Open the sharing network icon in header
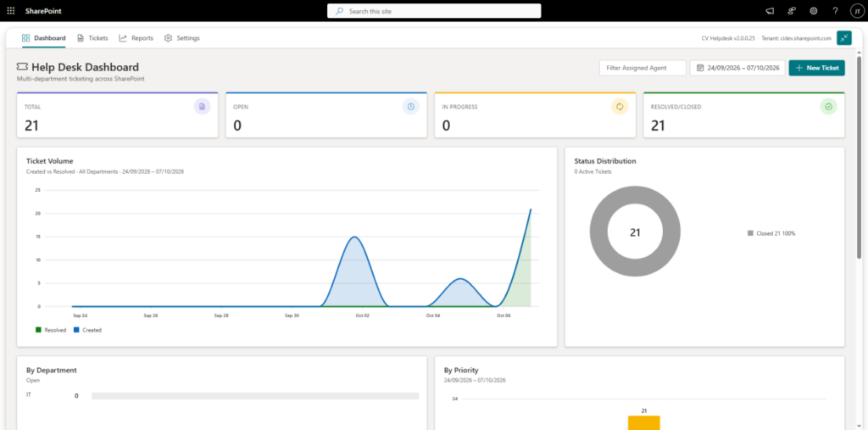 pos(792,10)
